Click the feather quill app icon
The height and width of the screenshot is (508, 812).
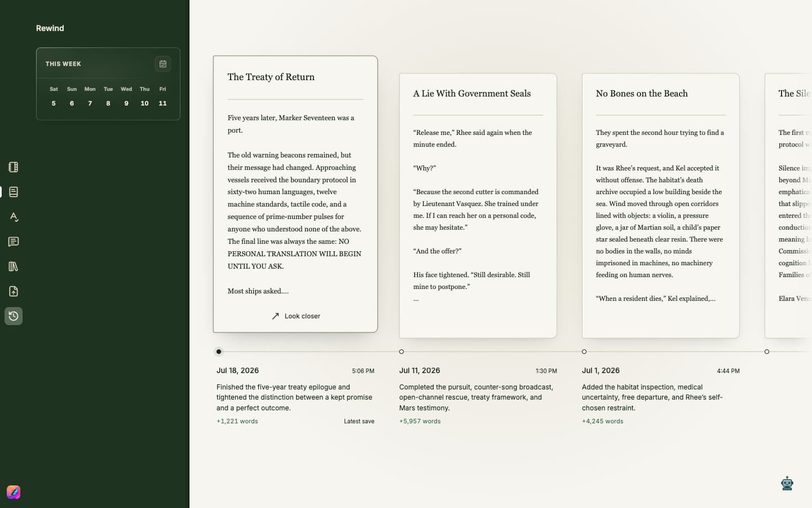(x=14, y=492)
